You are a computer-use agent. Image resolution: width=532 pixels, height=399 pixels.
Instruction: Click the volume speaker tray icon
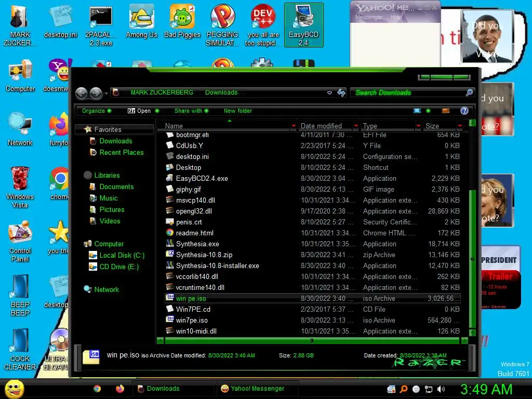(x=441, y=389)
